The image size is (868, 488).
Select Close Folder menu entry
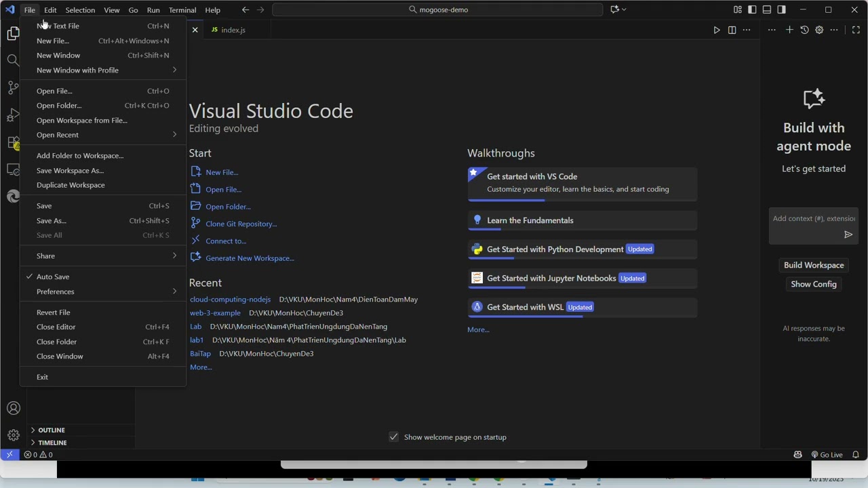[x=103, y=342]
